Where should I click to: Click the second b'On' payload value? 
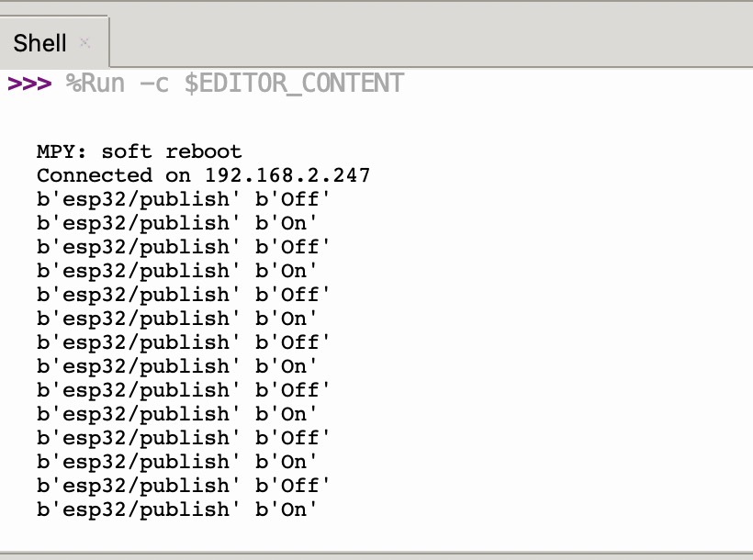coord(287,271)
